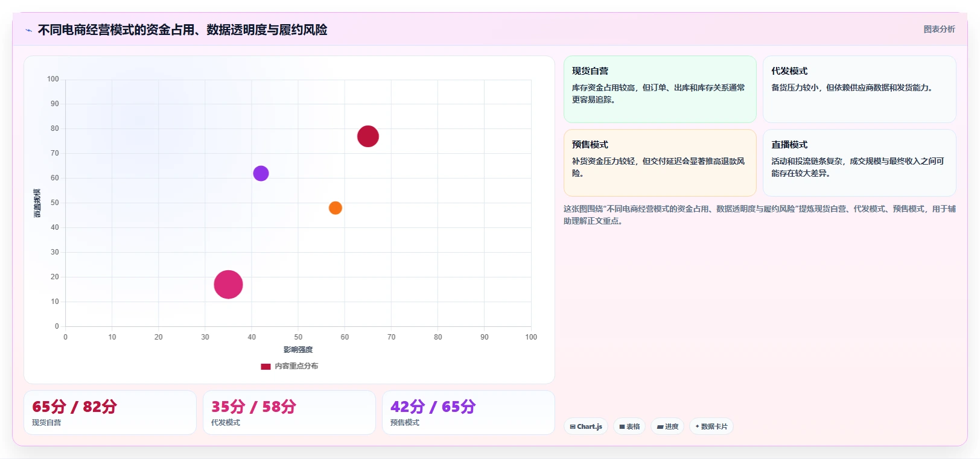
Task: Click the orange bubble data point
Action: tap(336, 208)
